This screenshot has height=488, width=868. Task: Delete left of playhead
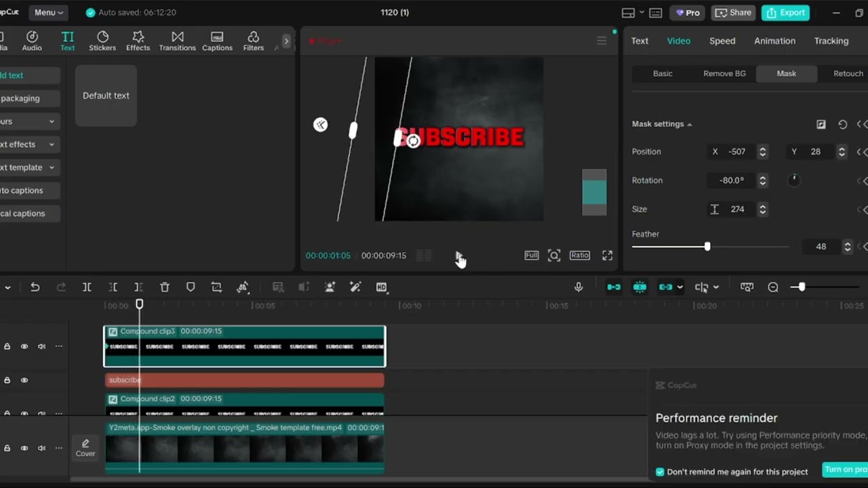[113, 287]
